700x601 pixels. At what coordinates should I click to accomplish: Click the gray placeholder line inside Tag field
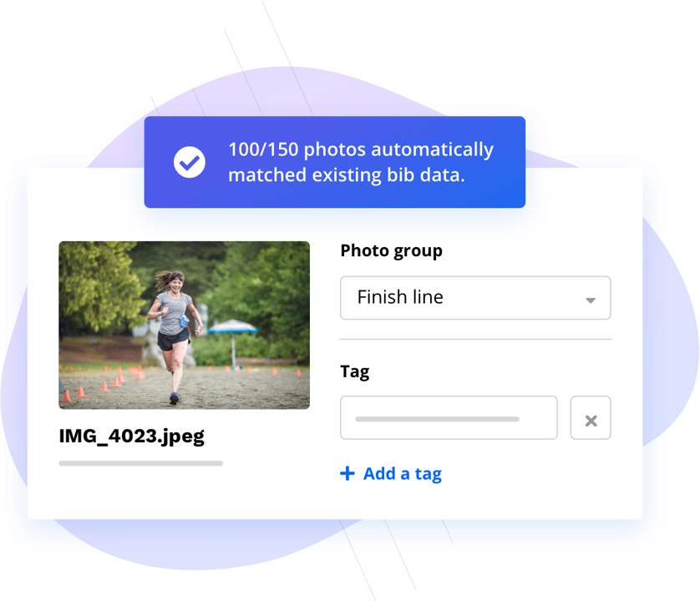(437, 419)
